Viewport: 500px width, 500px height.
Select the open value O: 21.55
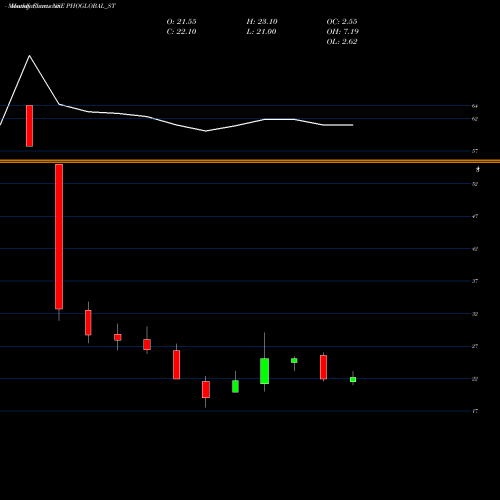click(181, 22)
